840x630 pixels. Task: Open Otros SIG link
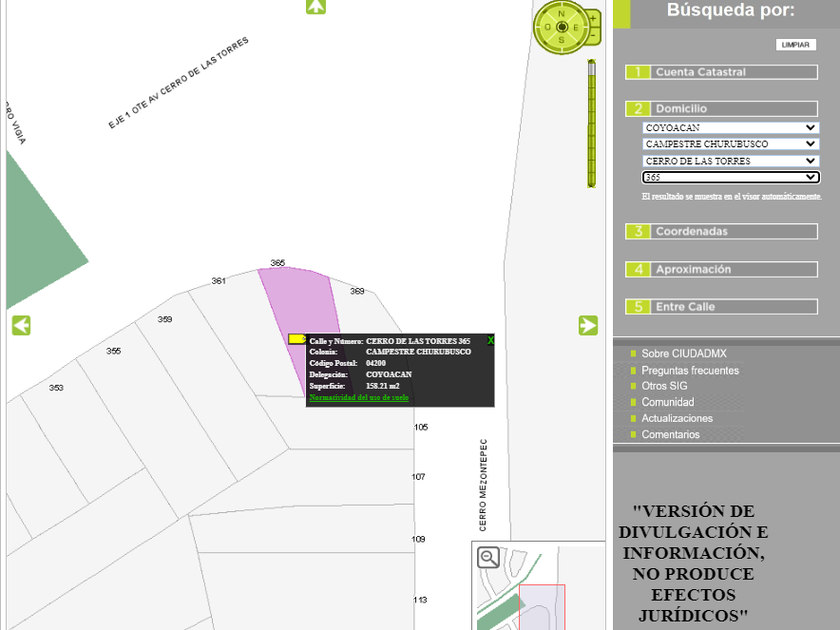tap(664, 386)
